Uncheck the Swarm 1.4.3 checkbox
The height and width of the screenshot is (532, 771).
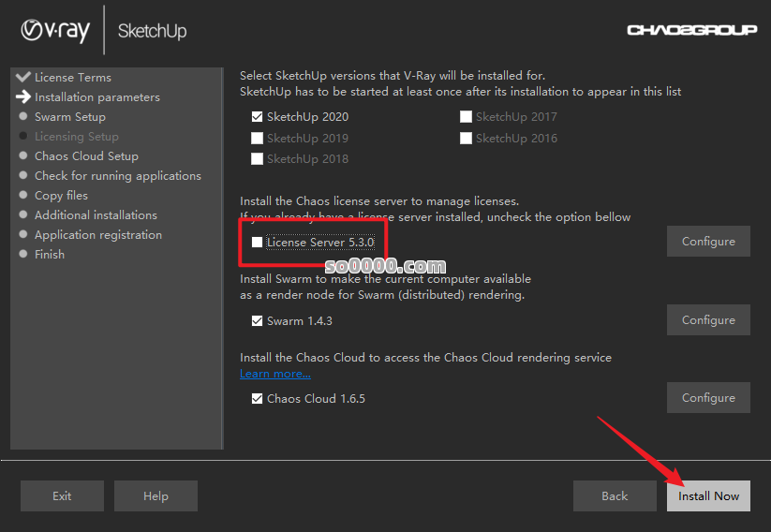coord(258,320)
